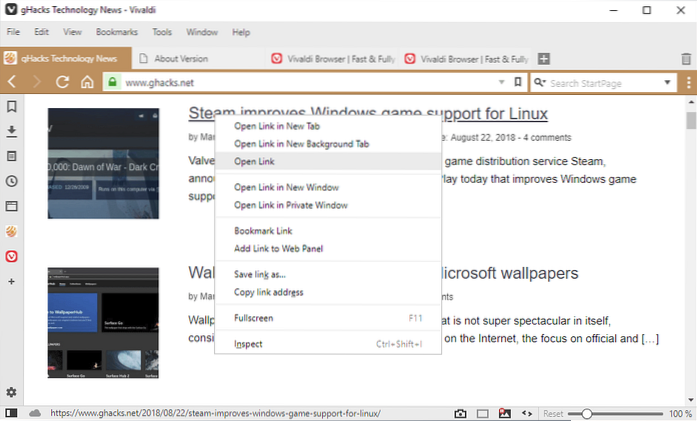This screenshot has height=421, width=697.
Task: Open the Notes panel in sidebar
Action: click(x=11, y=156)
